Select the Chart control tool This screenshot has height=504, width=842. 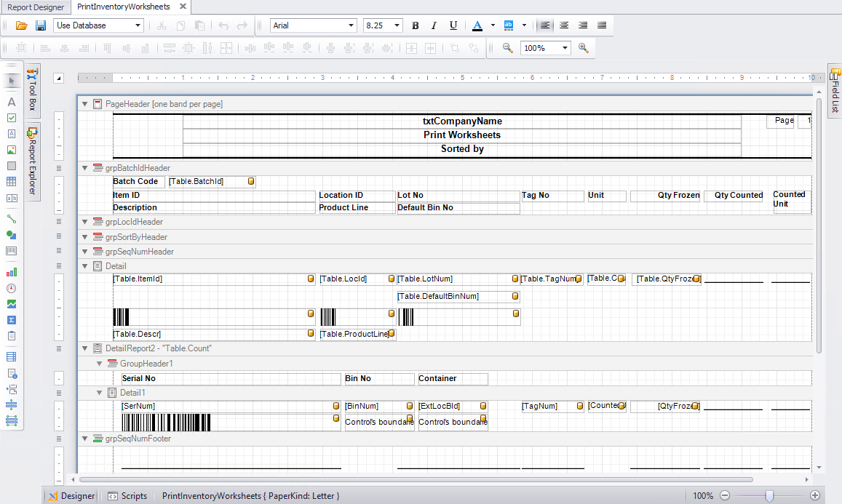12,272
